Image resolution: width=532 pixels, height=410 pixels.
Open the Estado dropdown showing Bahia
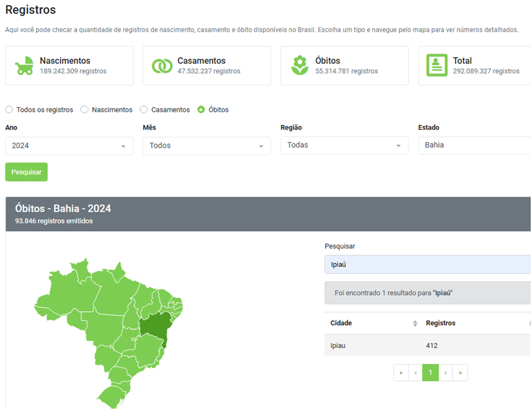(x=473, y=145)
